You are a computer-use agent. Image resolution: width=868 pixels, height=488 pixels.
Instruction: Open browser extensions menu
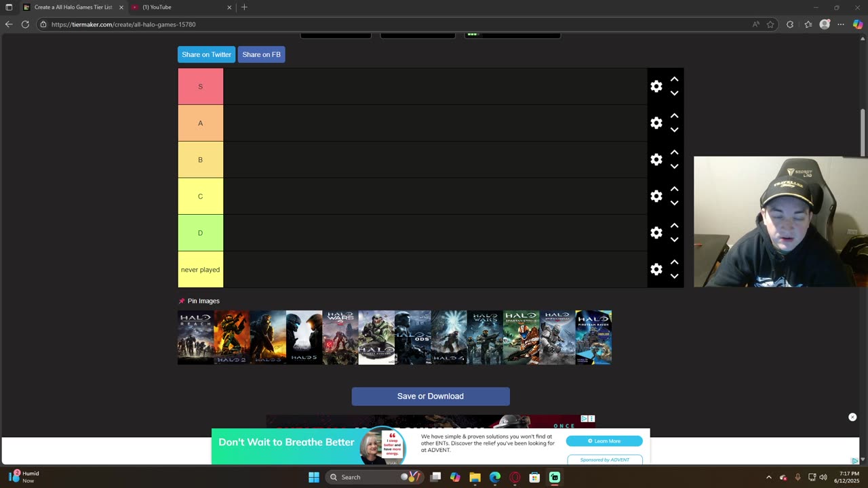(790, 24)
